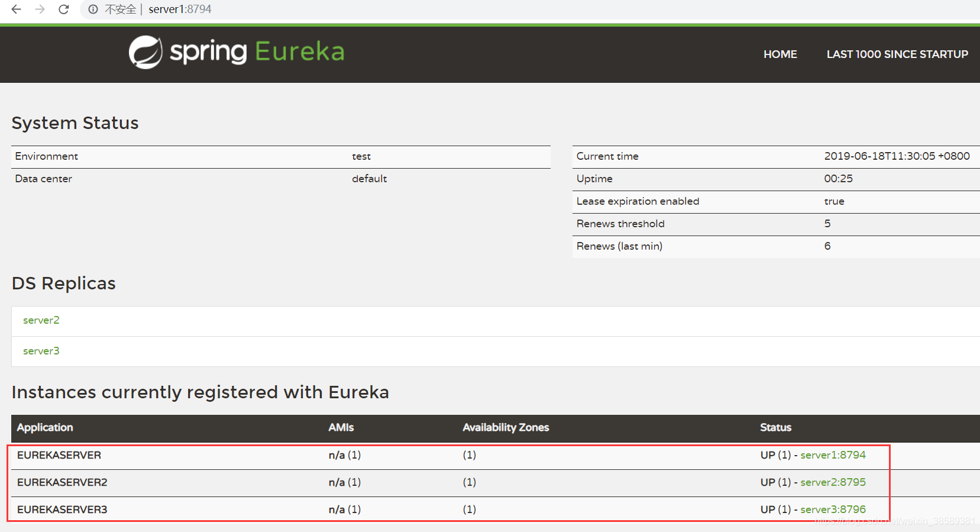Click the Current time label

coord(607,156)
